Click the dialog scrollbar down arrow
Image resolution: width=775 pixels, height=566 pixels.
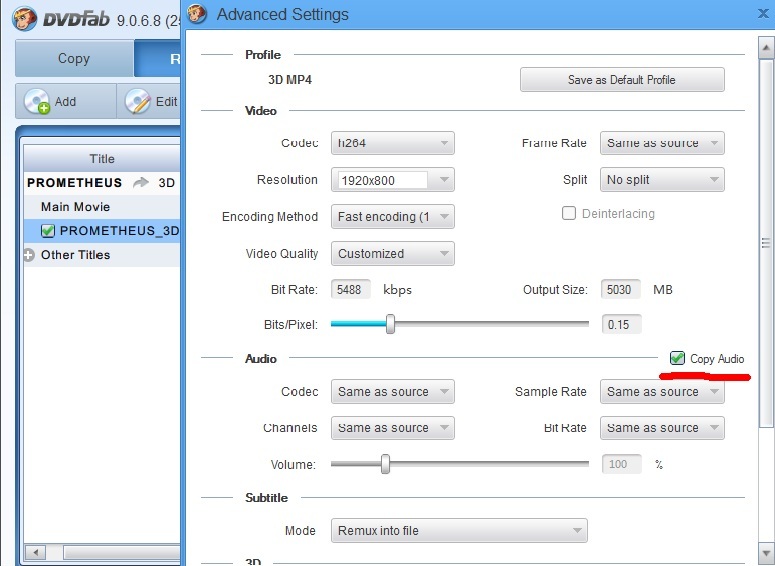pyautogui.click(x=766, y=553)
